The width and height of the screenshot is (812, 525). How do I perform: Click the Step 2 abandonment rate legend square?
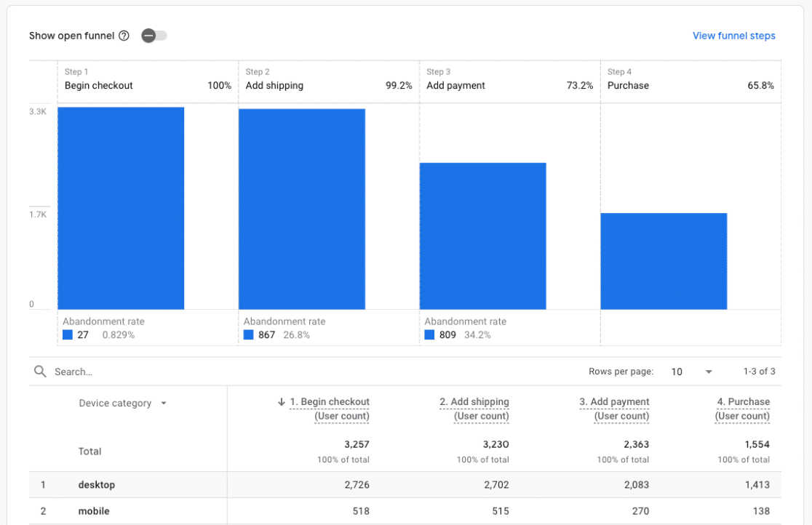point(247,334)
